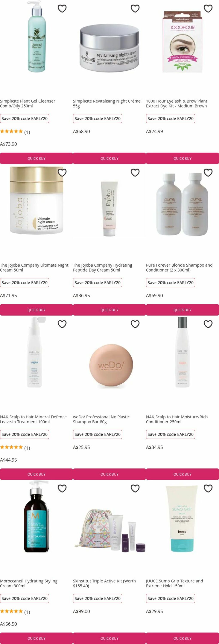The width and height of the screenshot is (219, 644).
Task: Favorite the Moroccanoil Hydrating Styling Cream
Action: pos(62,488)
